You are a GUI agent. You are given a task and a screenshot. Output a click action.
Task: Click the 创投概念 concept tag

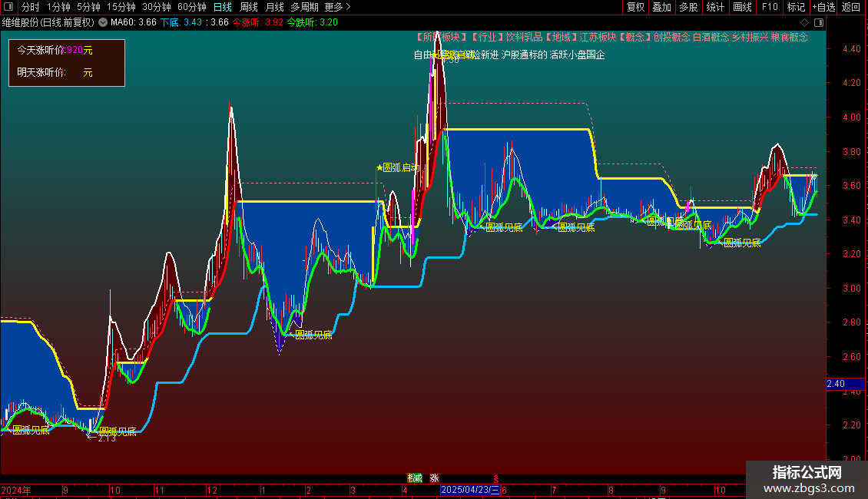coord(671,37)
